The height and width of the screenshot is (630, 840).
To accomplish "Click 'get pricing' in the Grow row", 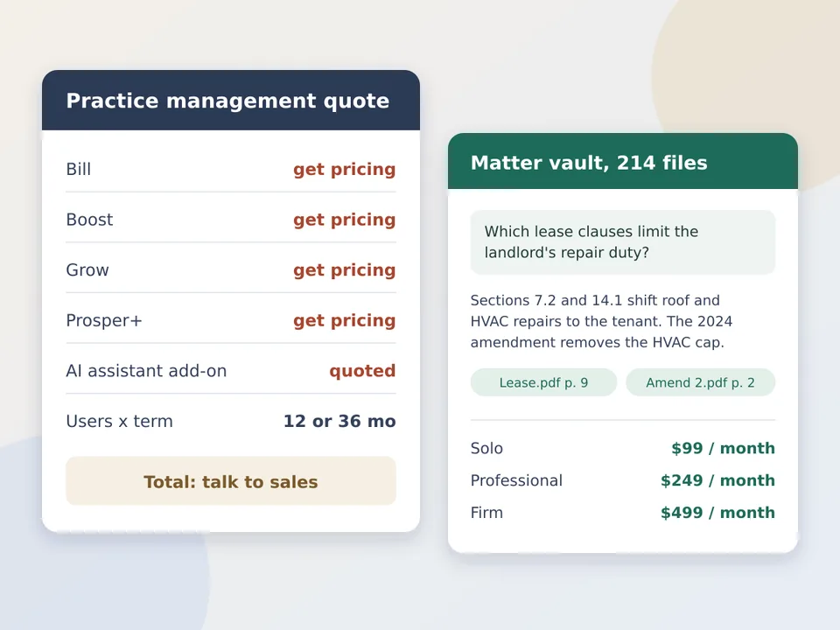I will [344, 270].
